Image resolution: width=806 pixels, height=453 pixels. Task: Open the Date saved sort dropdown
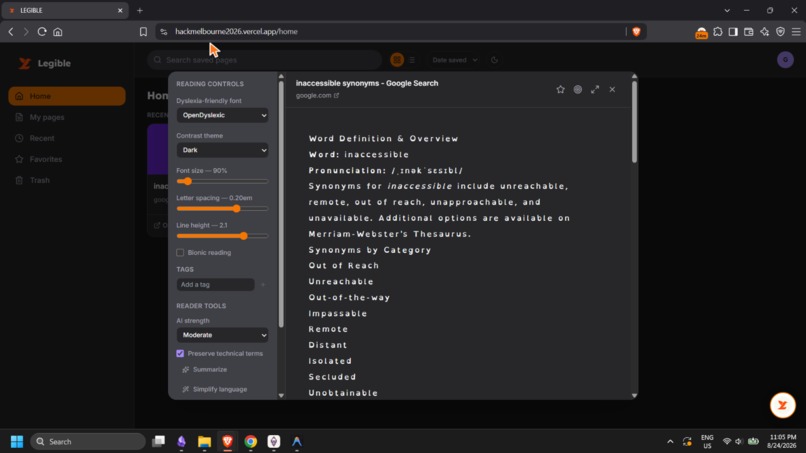click(454, 60)
